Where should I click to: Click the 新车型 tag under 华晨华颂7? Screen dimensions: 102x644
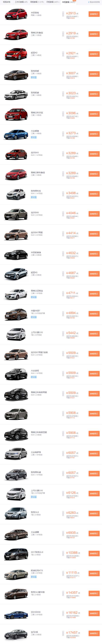(x=34, y=317)
